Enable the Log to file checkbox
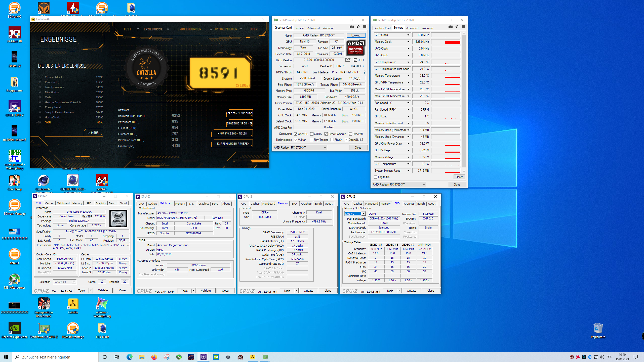The width and height of the screenshot is (644, 362). [x=376, y=177]
